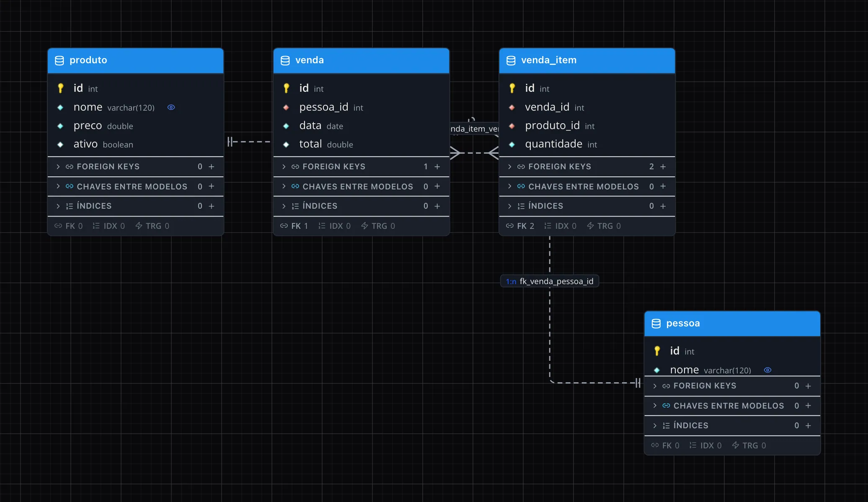
Task: Expand Foreign Keys section in pessoa
Action: tap(654, 386)
